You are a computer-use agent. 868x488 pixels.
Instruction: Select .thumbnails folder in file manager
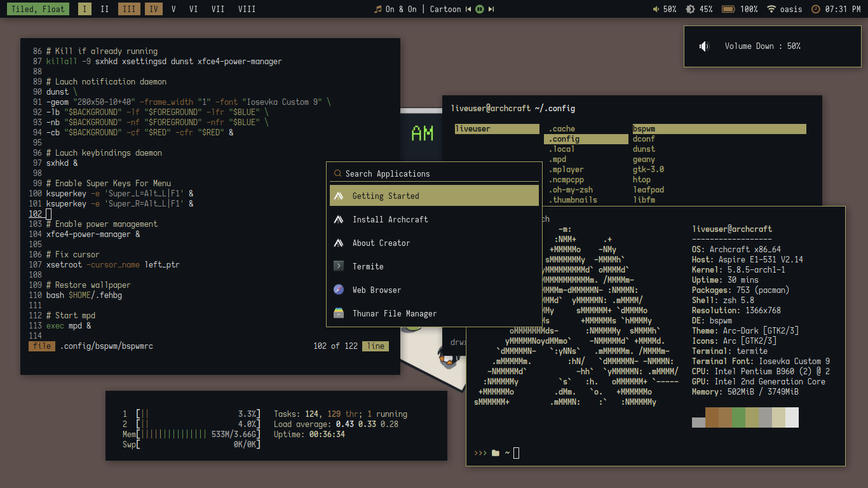tap(573, 200)
